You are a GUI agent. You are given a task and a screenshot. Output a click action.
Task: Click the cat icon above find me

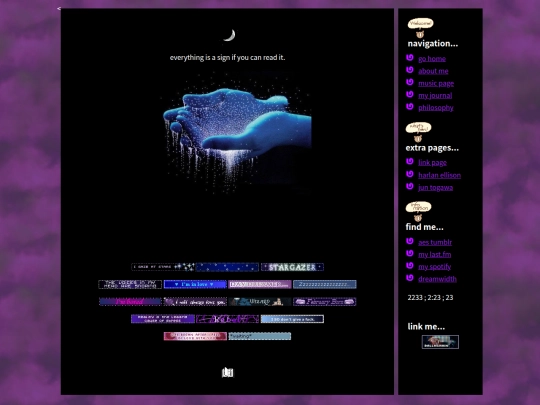(418, 211)
